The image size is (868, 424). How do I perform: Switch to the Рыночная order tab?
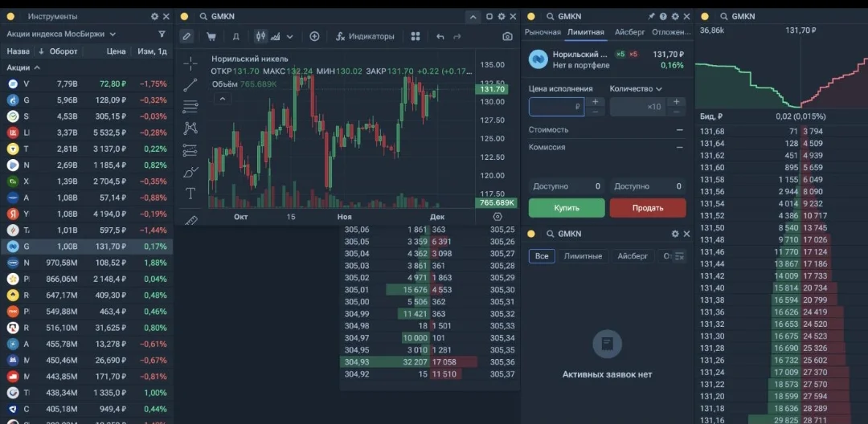click(542, 32)
